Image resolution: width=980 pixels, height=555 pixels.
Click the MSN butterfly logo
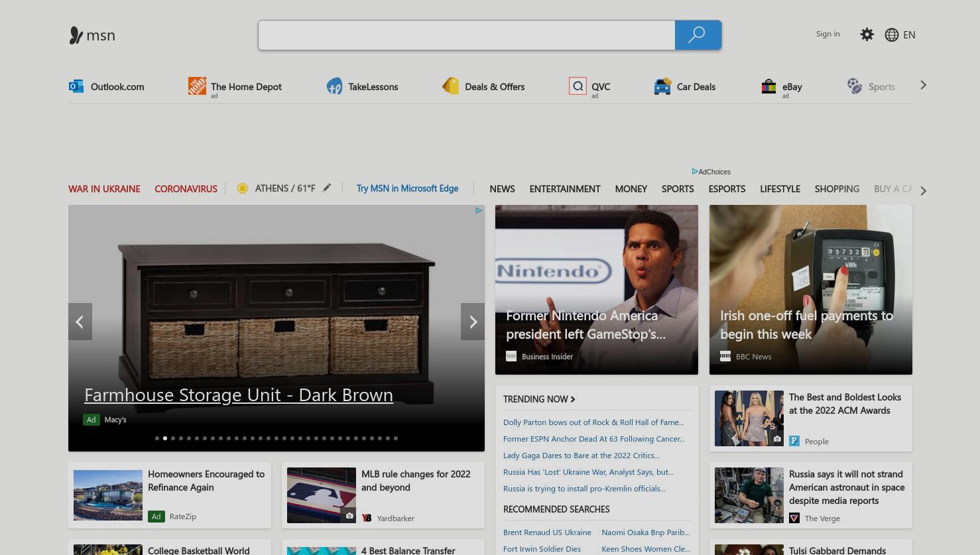pos(76,35)
